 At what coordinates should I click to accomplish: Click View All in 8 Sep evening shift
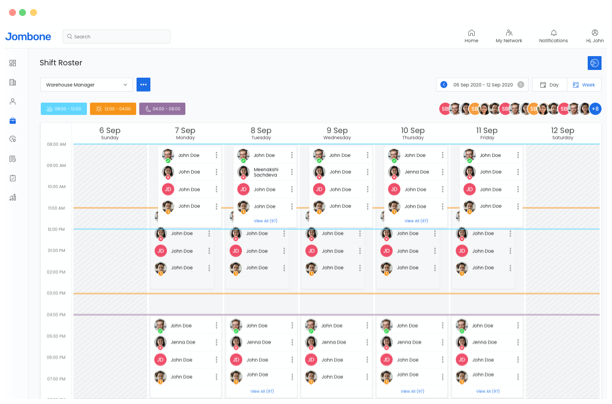click(x=262, y=391)
